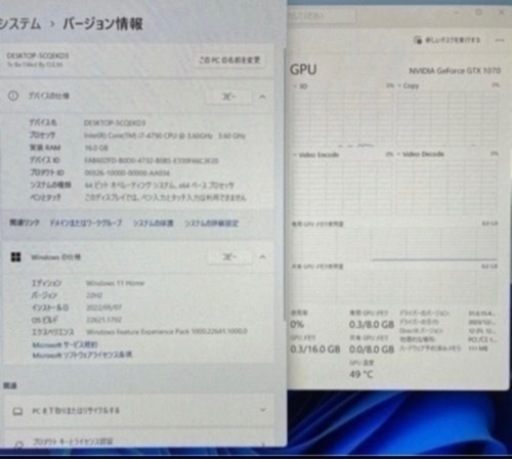This screenshot has height=459, width=512.
Task: Open the Microsoft ソフトウェアライセンス条項 link
Action: 82,355
